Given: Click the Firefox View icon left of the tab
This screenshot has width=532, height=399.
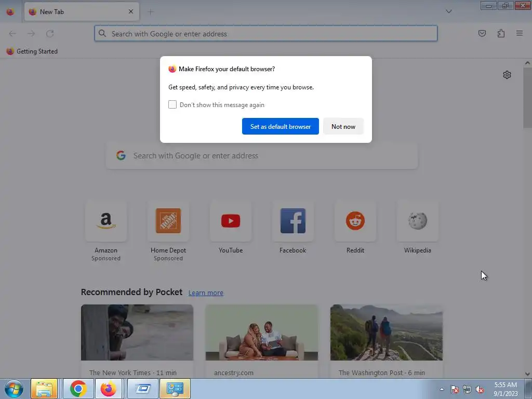Looking at the screenshot, I should [x=10, y=12].
